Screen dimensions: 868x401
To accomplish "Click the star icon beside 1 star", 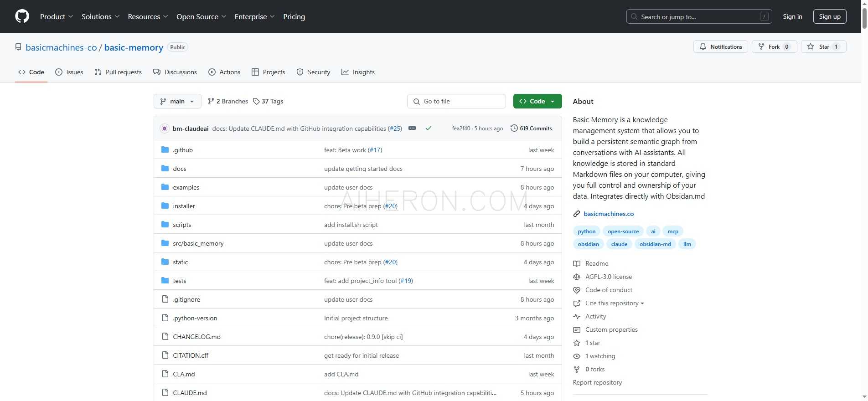I will [577, 343].
